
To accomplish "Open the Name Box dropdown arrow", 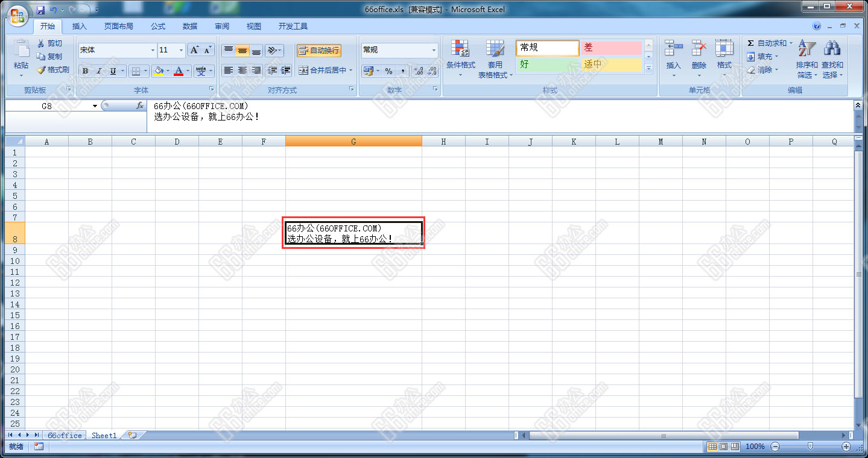I will coord(95,106).
